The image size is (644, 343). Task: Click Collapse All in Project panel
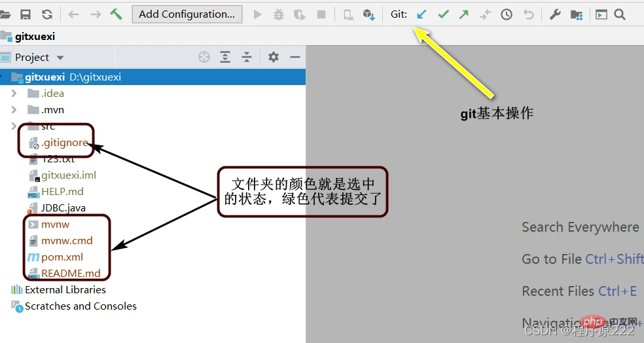[247, 57]
